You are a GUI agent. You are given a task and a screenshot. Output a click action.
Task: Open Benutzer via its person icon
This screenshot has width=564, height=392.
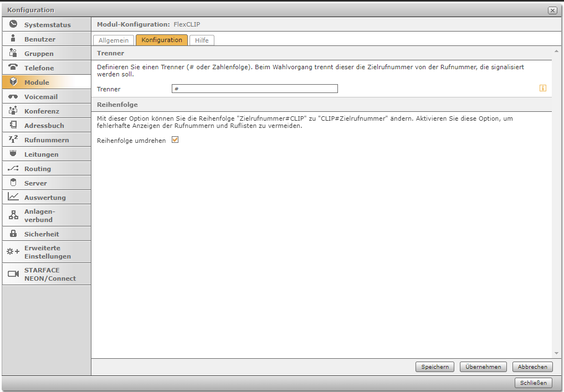[13, 39]
